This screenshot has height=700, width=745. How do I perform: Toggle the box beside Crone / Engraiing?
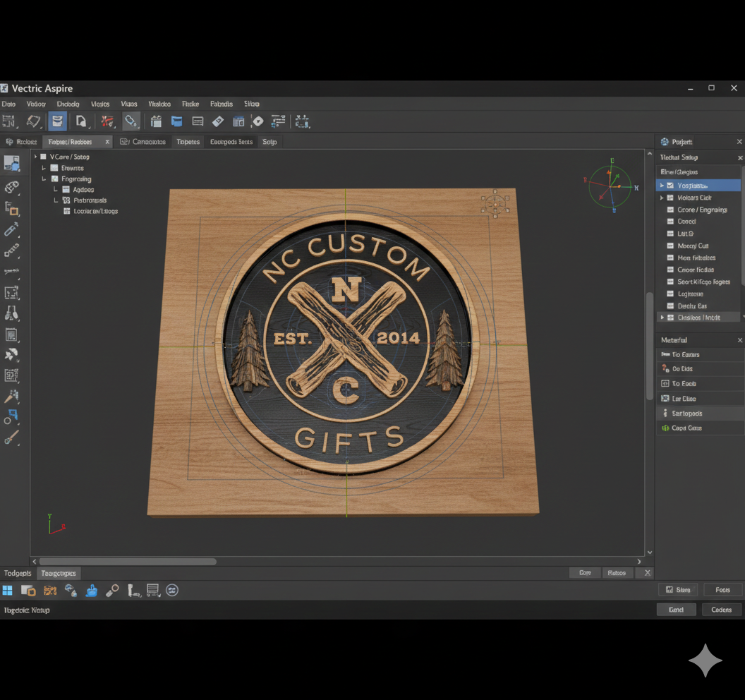[670, 210]
